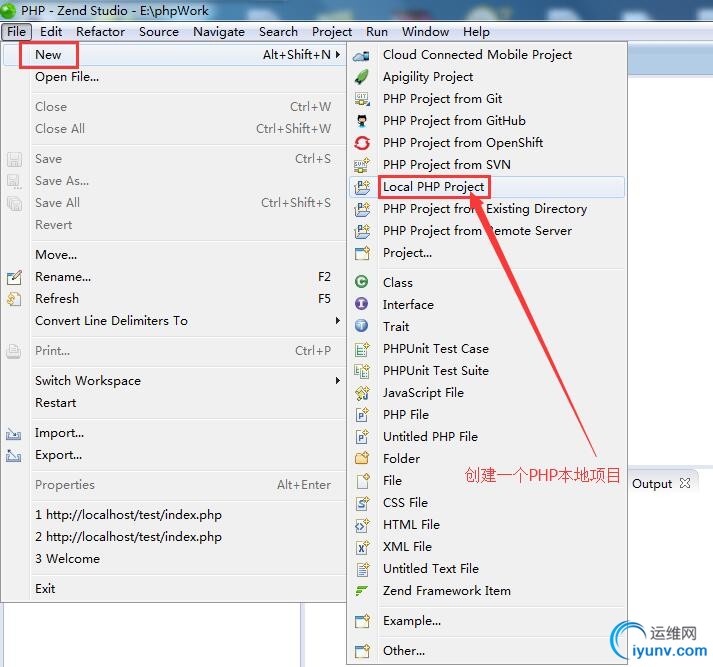Click the PHPUnit Test Suite icon

point(362,371)
